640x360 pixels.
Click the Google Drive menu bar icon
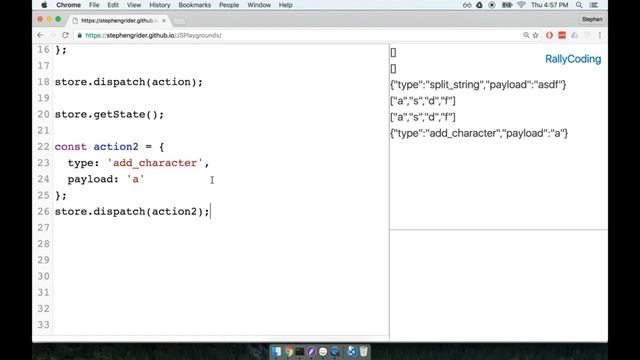point(479,5)
